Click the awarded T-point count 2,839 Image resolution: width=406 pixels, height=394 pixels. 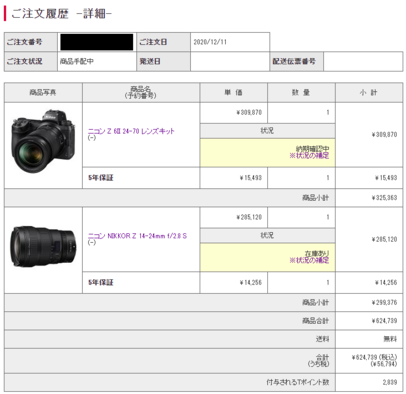pyautogui.click(x=390, y=382)
